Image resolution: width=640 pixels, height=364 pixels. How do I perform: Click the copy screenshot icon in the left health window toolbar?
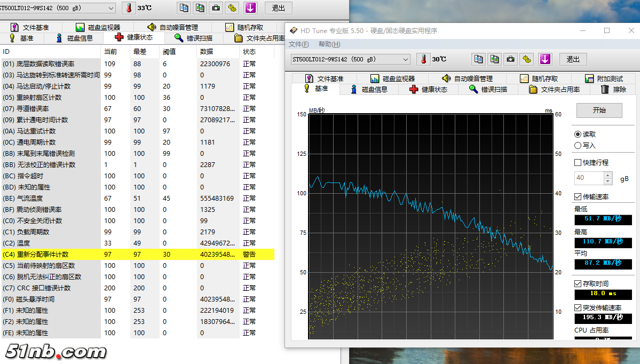(200, 8)
